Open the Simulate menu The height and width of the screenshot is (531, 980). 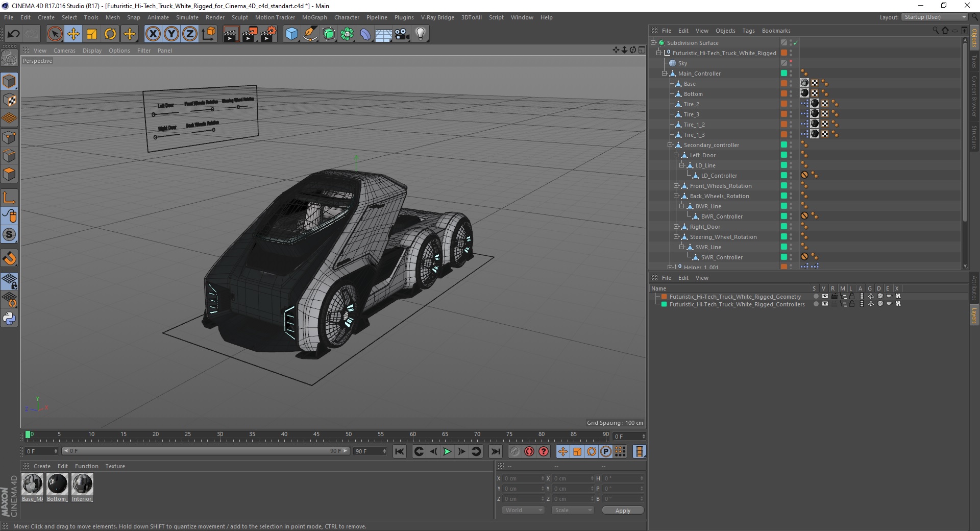[187, 17]
